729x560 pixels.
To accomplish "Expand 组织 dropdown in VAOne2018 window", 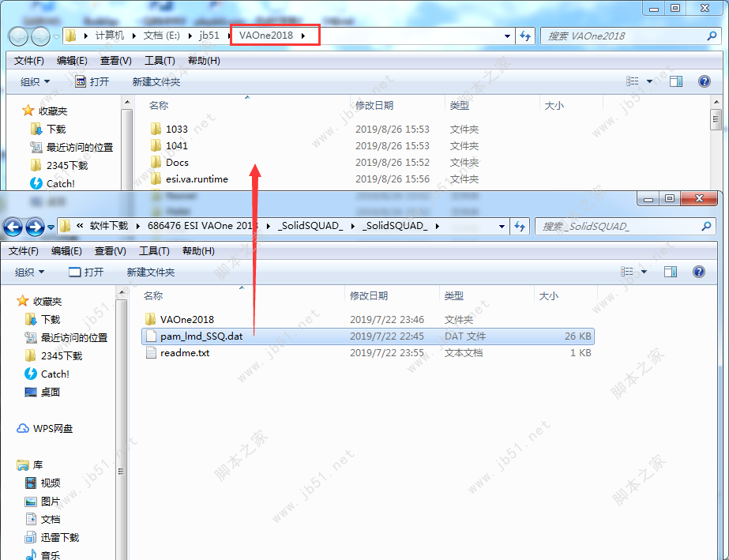I will tap(35, 81).
